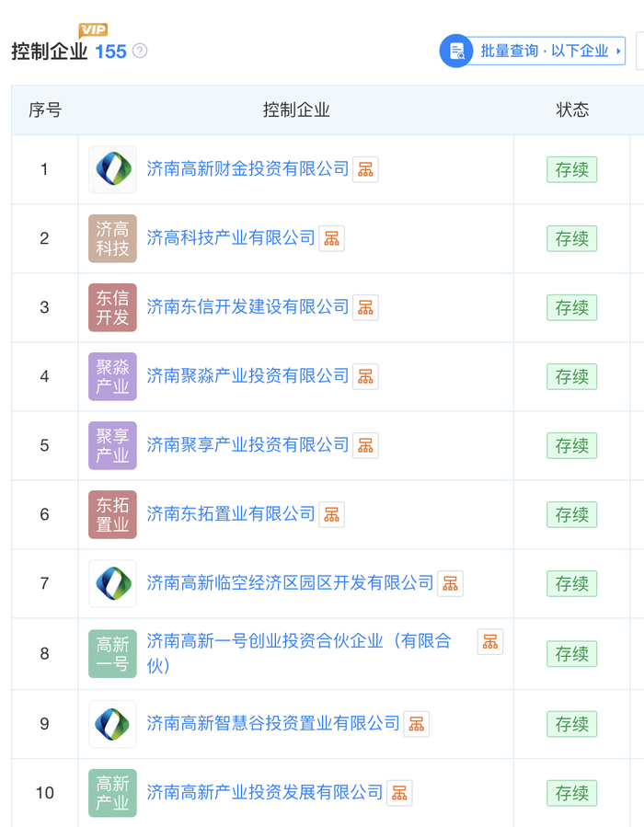Click the 控制企业 column header
Viewport: 644px width, 827px height.
(296, 110)
